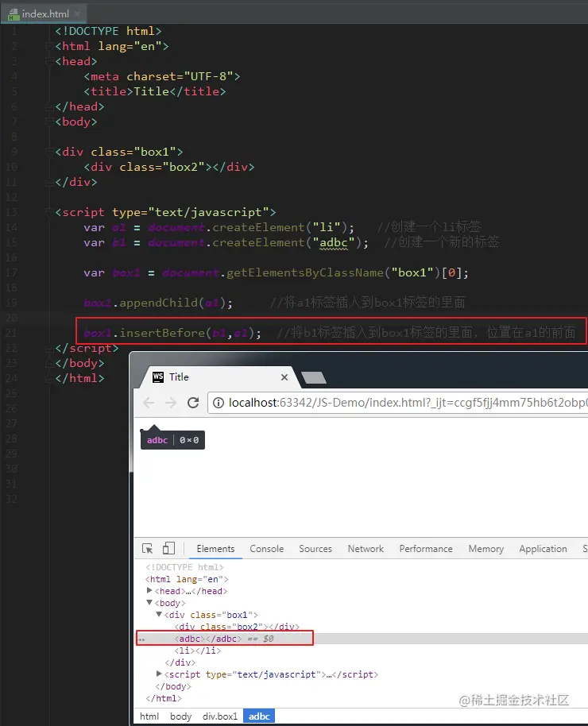Open a new browser tab
The width and height of the screenshot is (588, 726).
pos(314,378)
